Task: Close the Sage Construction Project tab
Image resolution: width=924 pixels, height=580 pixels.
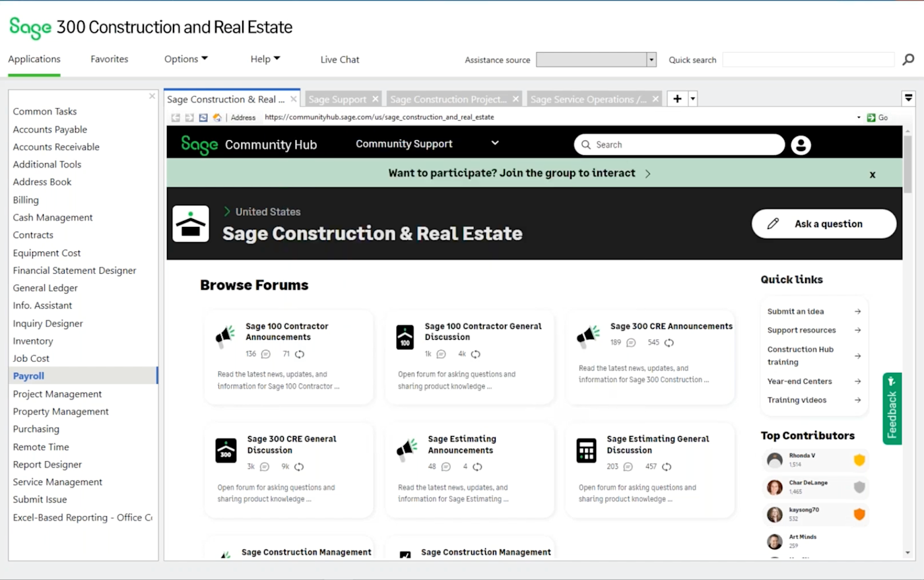Action: [x=516, y=99]
